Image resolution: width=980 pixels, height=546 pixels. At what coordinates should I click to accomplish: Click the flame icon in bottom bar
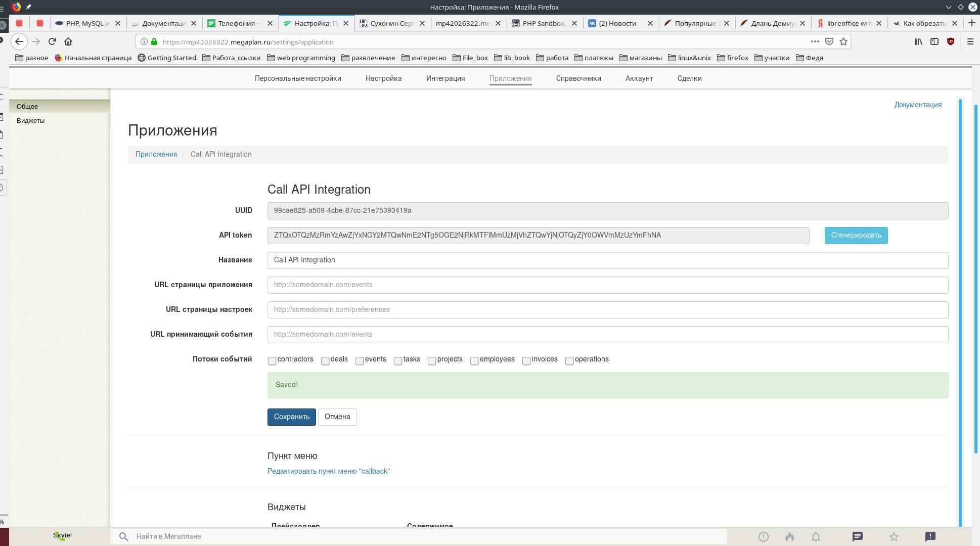coord(789,537)
